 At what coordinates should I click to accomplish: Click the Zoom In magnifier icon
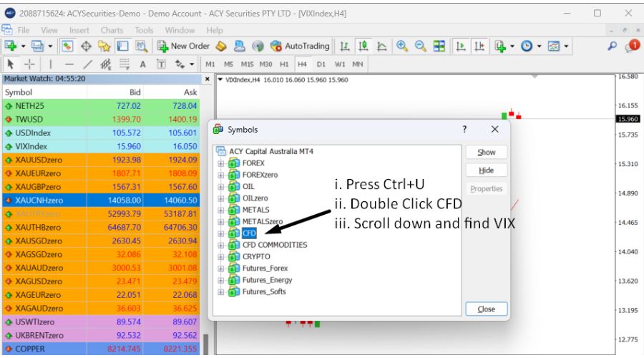point(402,46)
